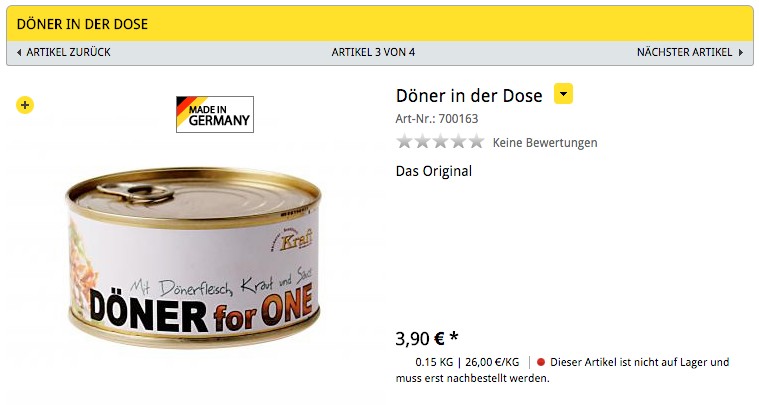Click the Döner in der Dose header bar
759x405 pixels.
(x=380, y=24)
